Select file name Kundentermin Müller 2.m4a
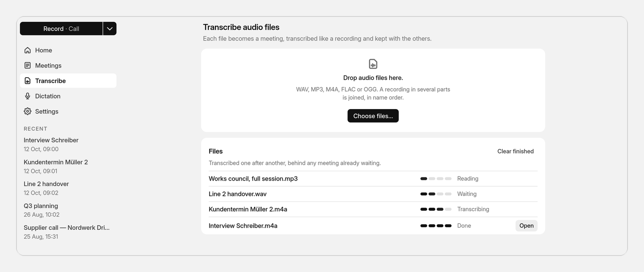This screenshot has height=272, width=644. pyautogui.click(x=248, y=209)
